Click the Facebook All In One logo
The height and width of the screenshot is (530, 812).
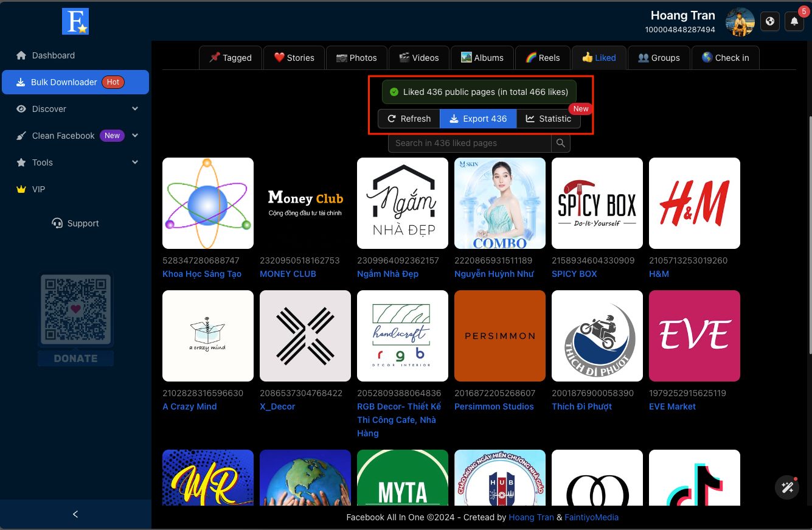(75, 21)
